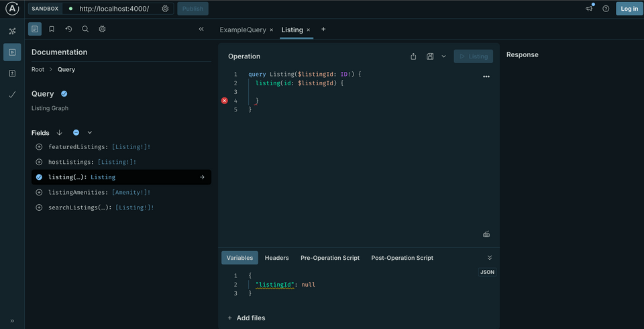Sort fields with the down arrow icon
Viewport: 644px width, 329px height.
coord(59,132)
